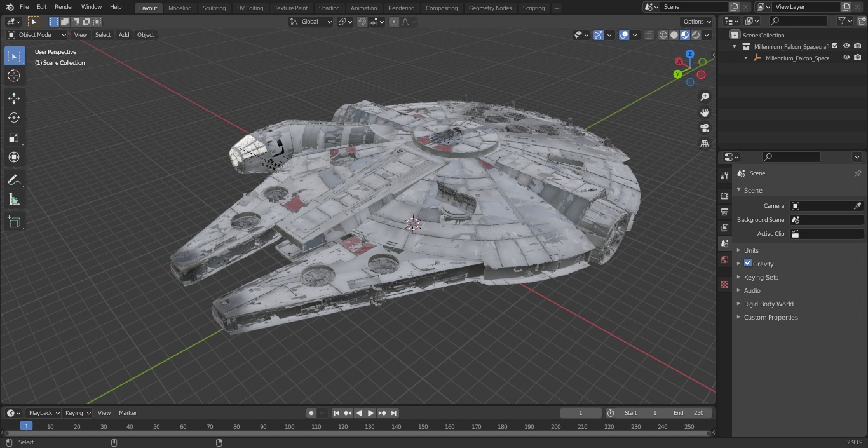Set selection mode to Extend
The width and height of the screenshot is (868, 448).
[65, 22]
